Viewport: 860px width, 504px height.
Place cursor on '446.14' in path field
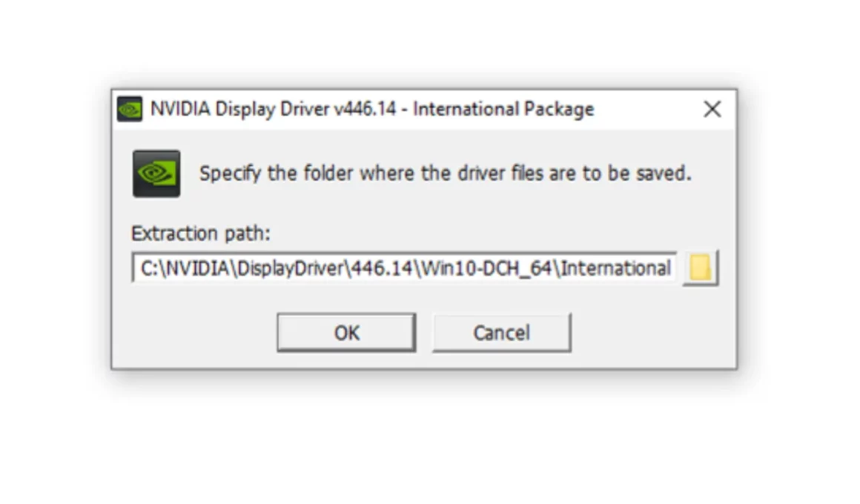click(x=381, y=268)
